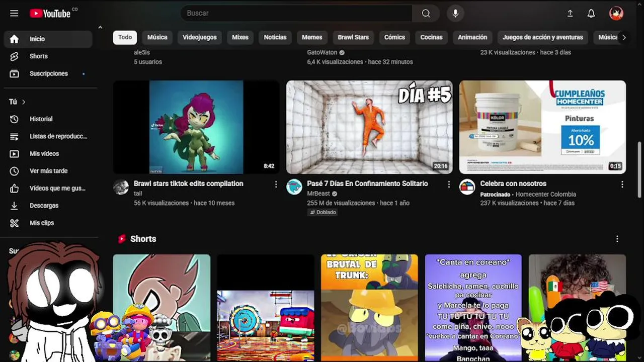644x362 pixels.
Task: Play the Brawl Stars tiktok edits thumbnail
Action: point(196,127)
